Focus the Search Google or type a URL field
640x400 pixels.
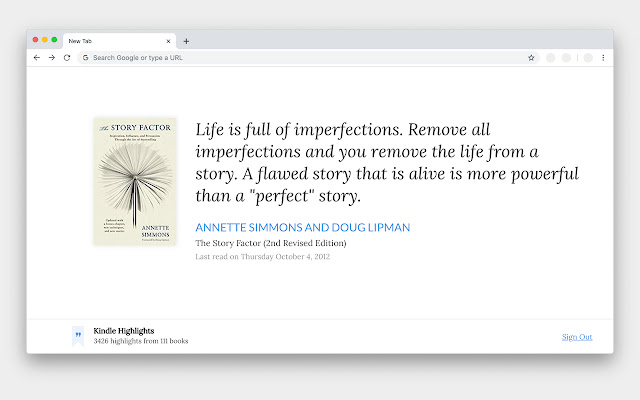(x=300, y=58)
